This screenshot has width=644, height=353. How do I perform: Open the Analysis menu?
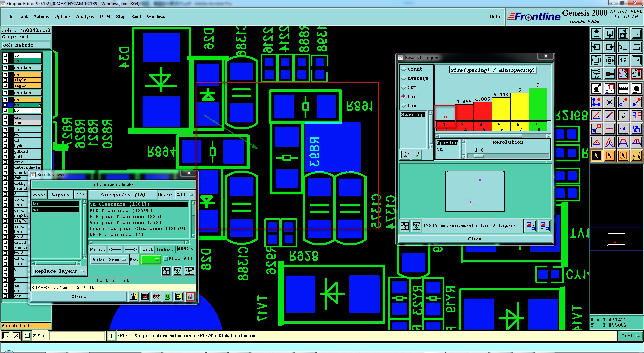click(x=85, y=16)
